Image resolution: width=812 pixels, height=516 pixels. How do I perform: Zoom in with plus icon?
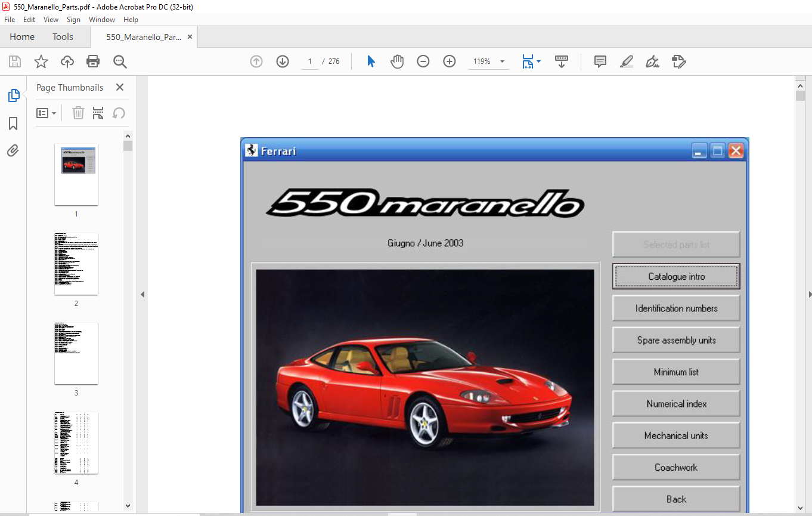(450, 61)
